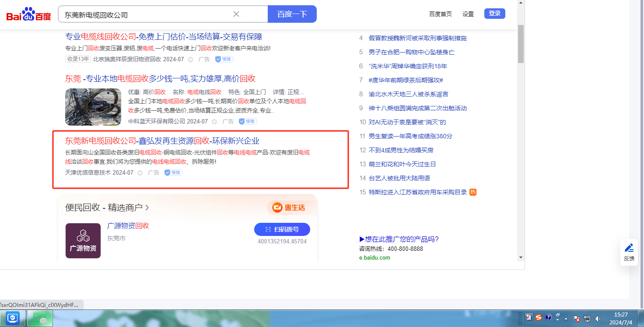This screenshot has width=644, height=327.
Task: Click the page scrollbar down arrow
Action: pos(521,257)
